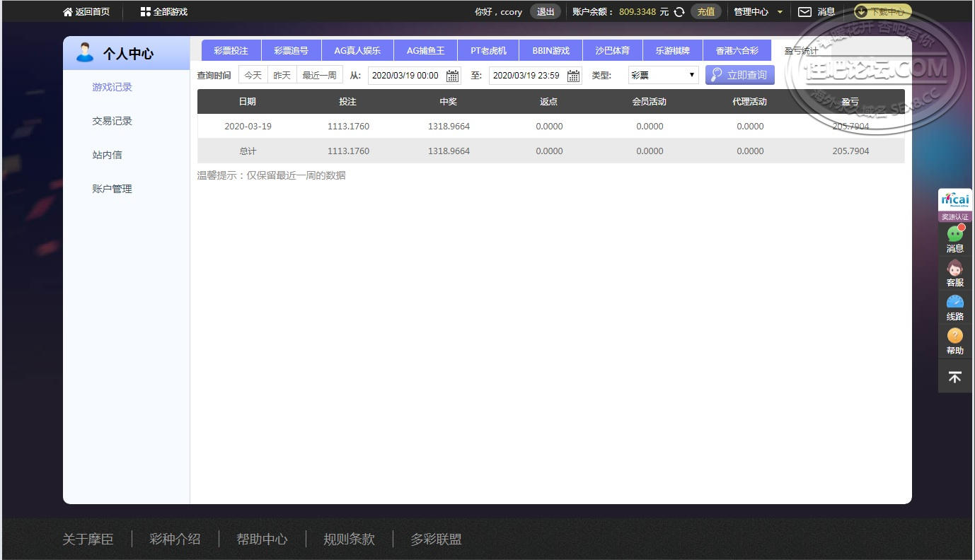The height and width of the screenshot is (560, 975).
Task: Open 交易记录 in the sidebar
Action: coord(112,121)
